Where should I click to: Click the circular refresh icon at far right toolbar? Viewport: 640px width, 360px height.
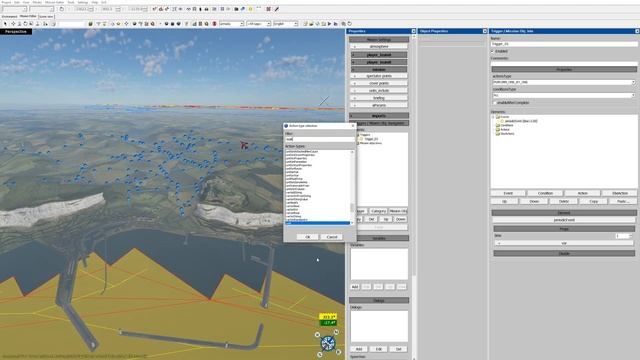(x=349, y=24)
